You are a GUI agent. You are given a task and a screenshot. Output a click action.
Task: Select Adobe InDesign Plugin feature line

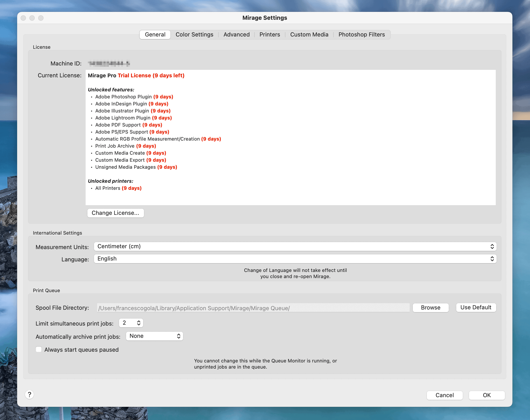[132, 104]
